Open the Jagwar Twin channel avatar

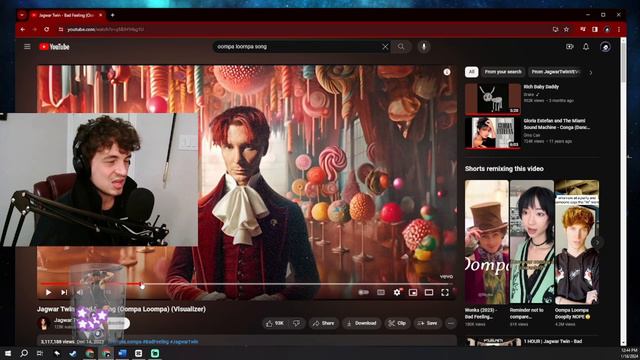point(43,323)
